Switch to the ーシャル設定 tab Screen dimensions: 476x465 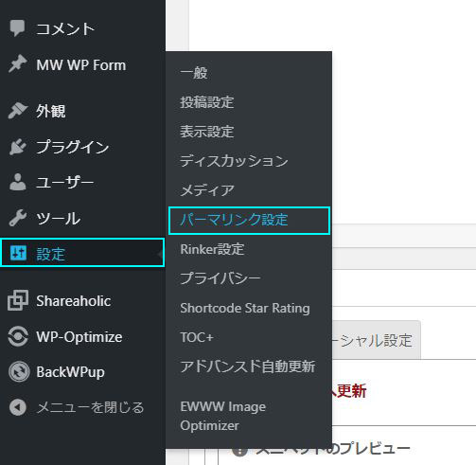point(376,340)
